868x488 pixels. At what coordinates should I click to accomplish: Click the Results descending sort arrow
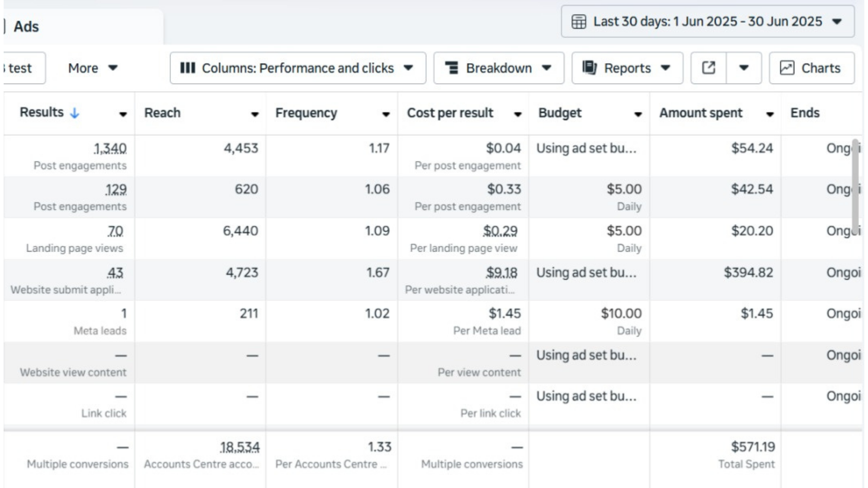(x=75, y=113)
